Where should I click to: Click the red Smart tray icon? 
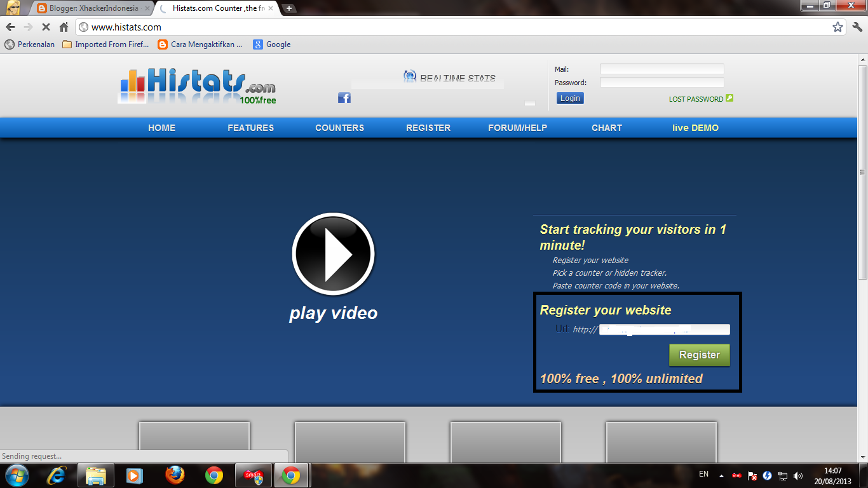point(737,475)
